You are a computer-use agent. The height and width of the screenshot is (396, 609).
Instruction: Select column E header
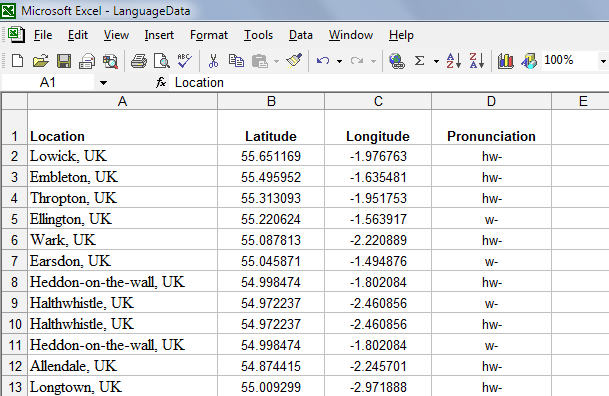point(581,101)
